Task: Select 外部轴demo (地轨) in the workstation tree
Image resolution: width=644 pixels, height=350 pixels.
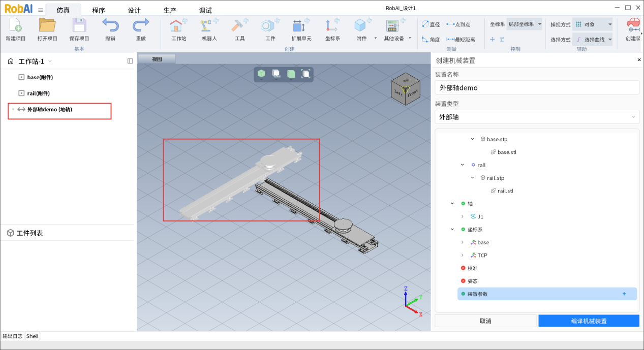Action: [x=50, y=109]
